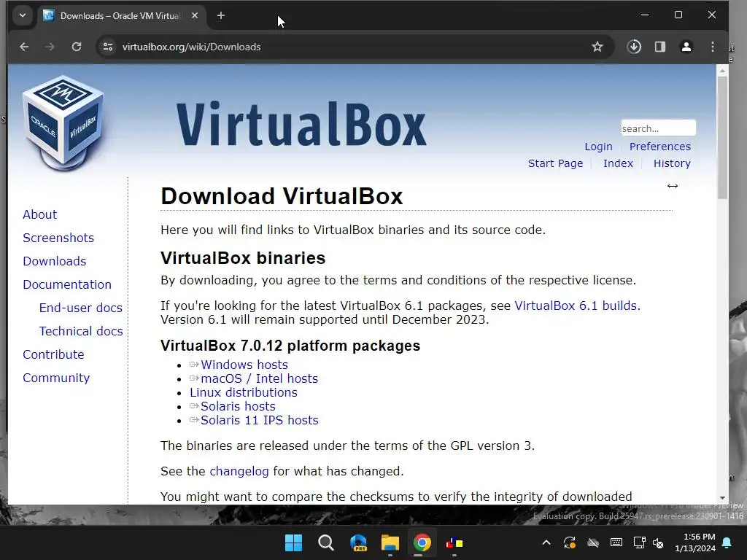
Task: Download macOS / Intel hosts package
Action: click(259, 378)
